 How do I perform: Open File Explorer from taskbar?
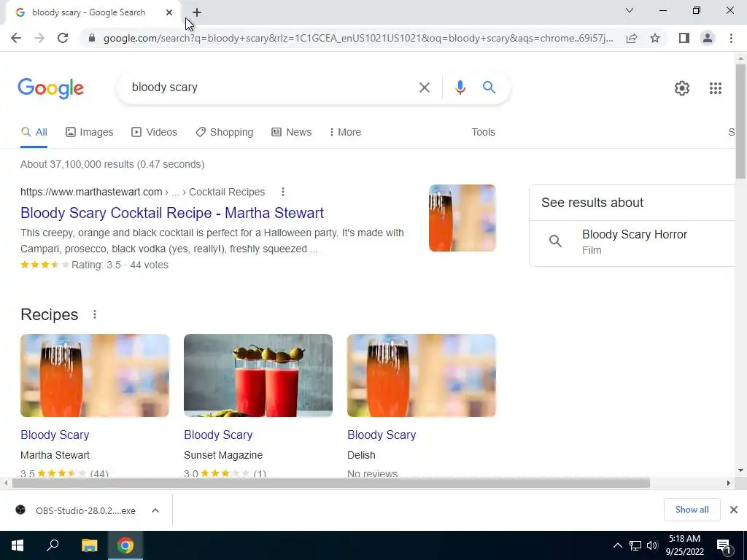pos(89,545)
